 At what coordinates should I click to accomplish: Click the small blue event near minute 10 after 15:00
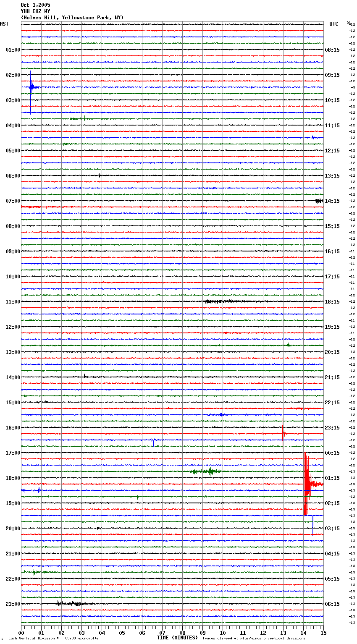coord(221,415)
